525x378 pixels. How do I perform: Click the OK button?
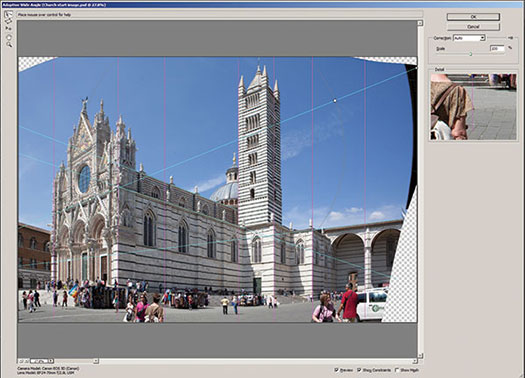(473, 17)
